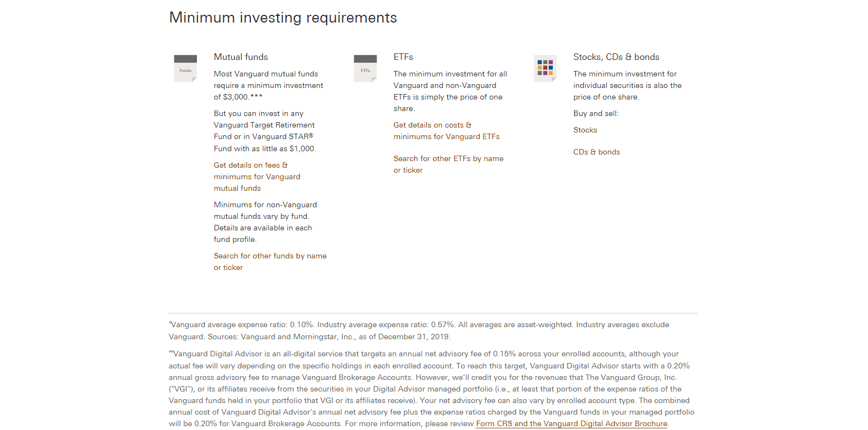Click the ETF minimum investment paragraph
The width and height of the screenshot is (868, 430).
point(450,91)
